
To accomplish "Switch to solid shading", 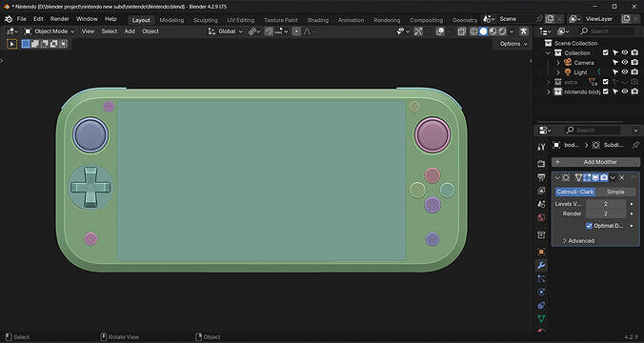I will pyautogui.click(x=483, y=31).
